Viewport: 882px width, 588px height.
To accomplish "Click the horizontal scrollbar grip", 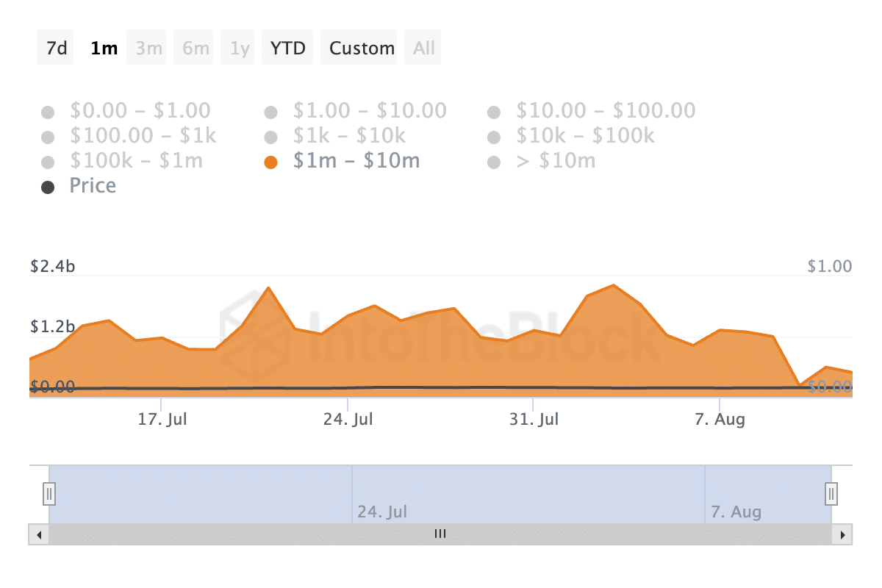I will click(x=440, y=534).
